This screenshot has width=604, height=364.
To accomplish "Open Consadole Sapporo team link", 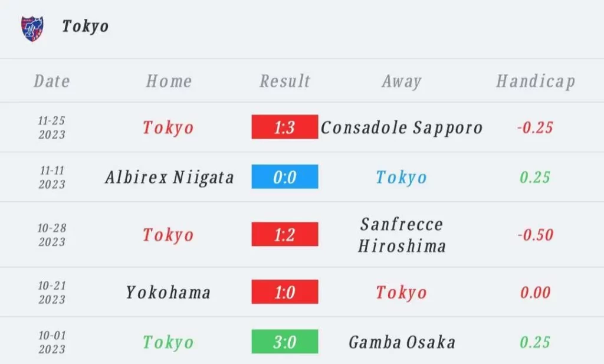I will click(x=402, y=127).
